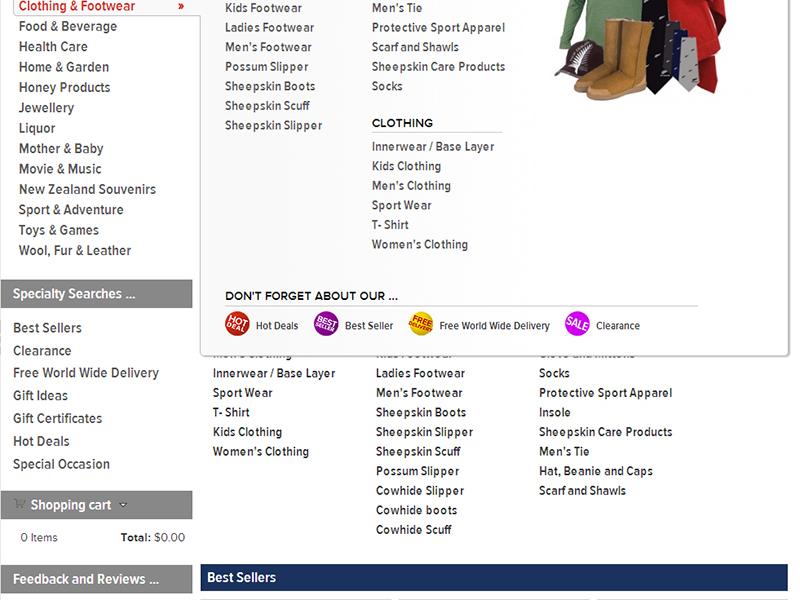Click the clothing and boots product image
The image size is (800, 600).
(x=640, y=50)
